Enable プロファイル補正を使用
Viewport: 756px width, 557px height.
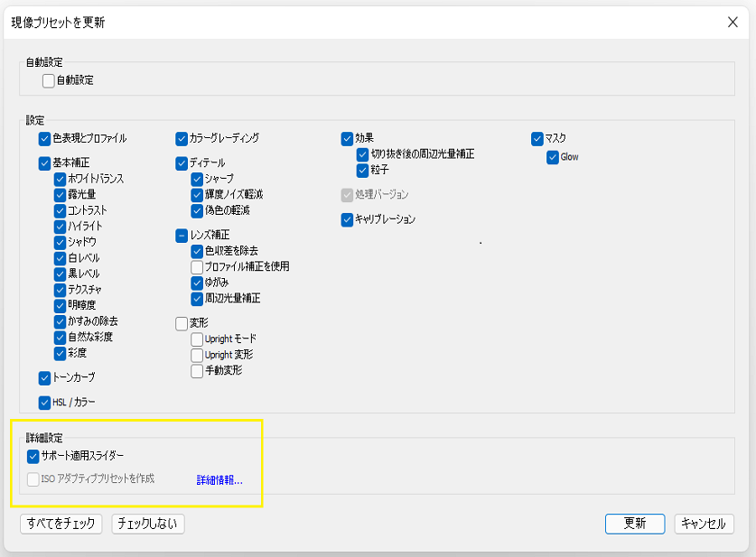point(197,267)
